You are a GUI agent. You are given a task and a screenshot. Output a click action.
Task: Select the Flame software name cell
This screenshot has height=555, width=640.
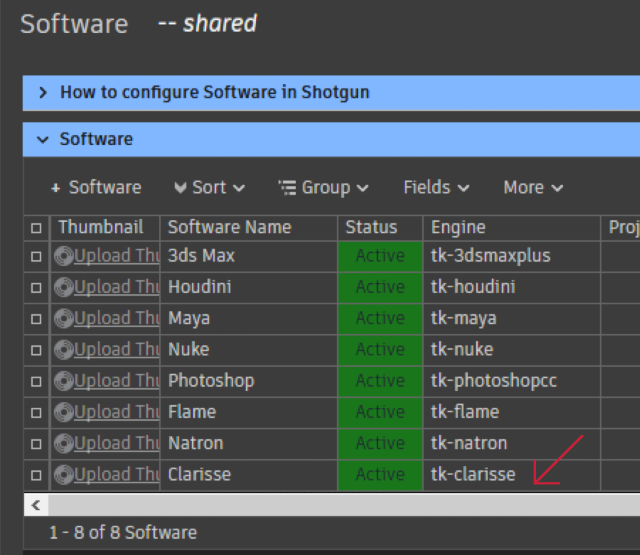pyautogui.click(x=249, y=413)
